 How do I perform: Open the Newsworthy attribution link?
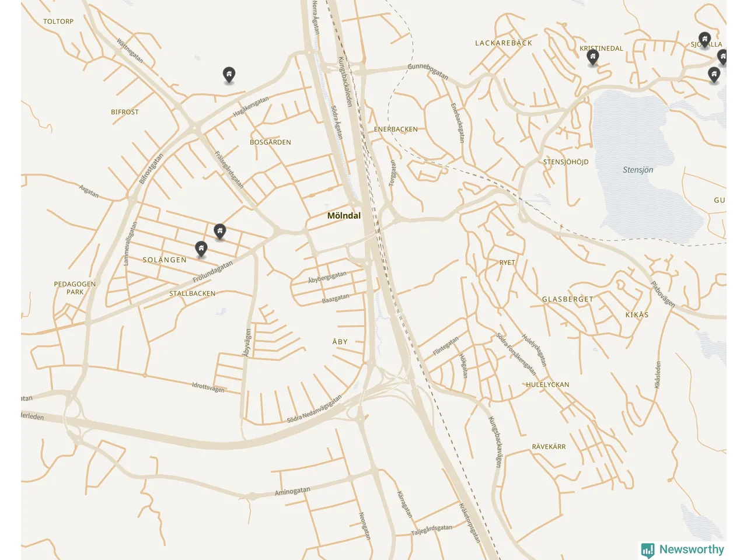point(683,549)
